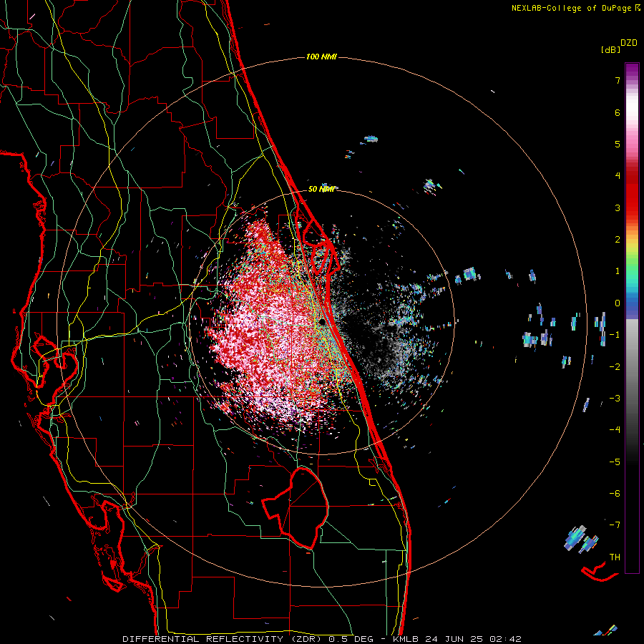The height and width of the screenshot is (644, 644).
Task: Click the -5 dB tick on color scale
Action: (615, 462)
